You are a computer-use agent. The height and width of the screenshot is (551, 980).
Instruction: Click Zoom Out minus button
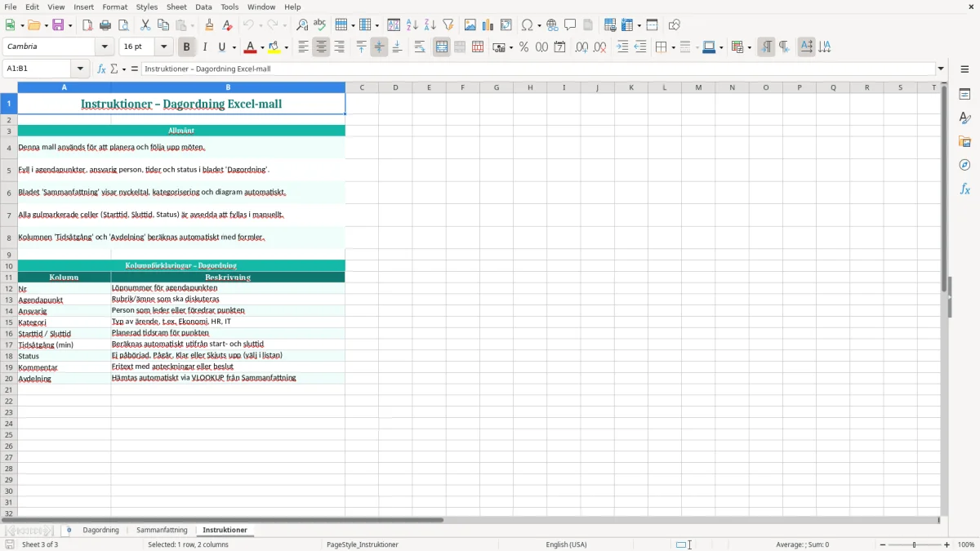coord(883,544)
